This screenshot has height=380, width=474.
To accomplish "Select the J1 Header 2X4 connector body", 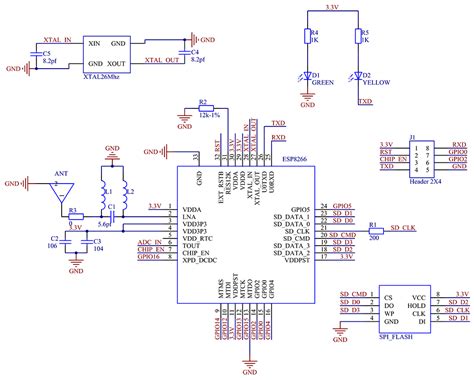I will [422, 159].
